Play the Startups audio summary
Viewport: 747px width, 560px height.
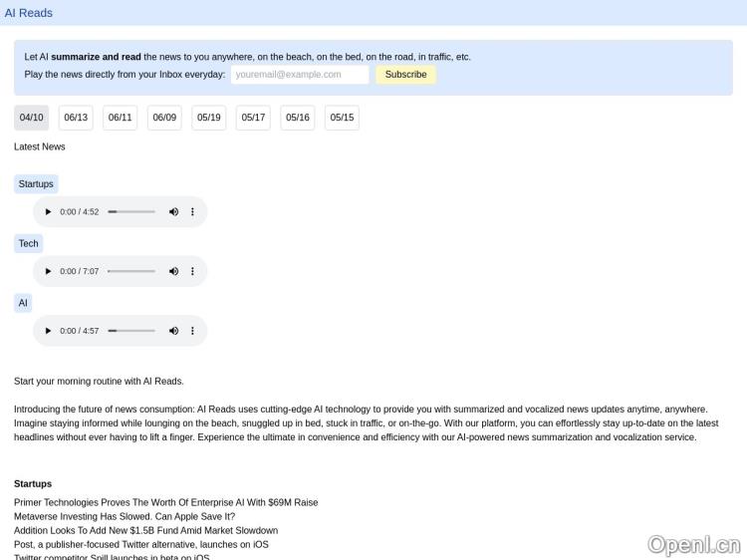[x=48, y=211]
